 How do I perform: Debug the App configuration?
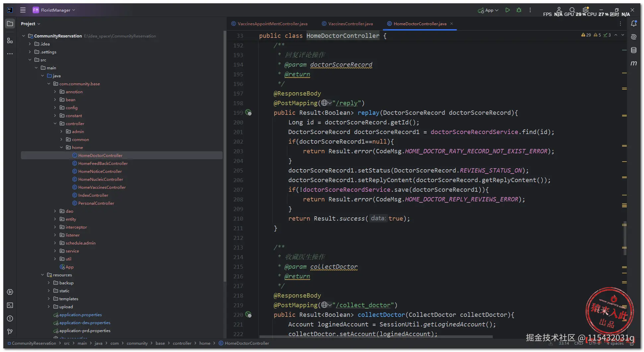(519, 10)
